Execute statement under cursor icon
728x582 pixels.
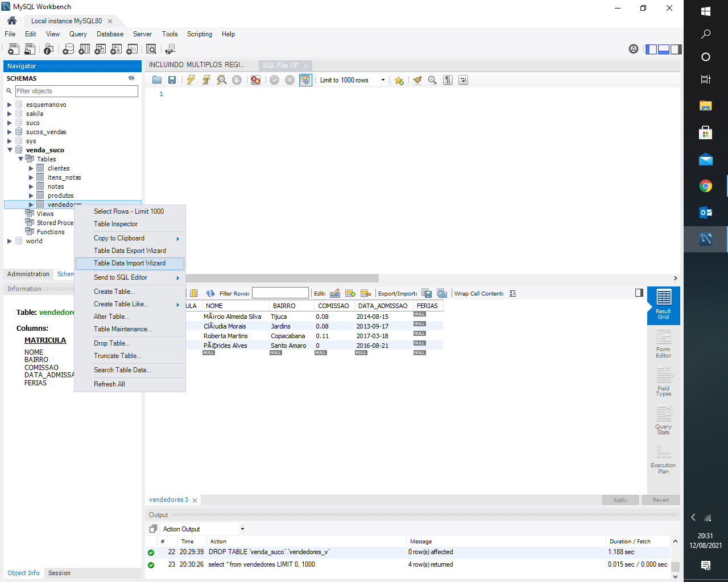coord(206,80)
